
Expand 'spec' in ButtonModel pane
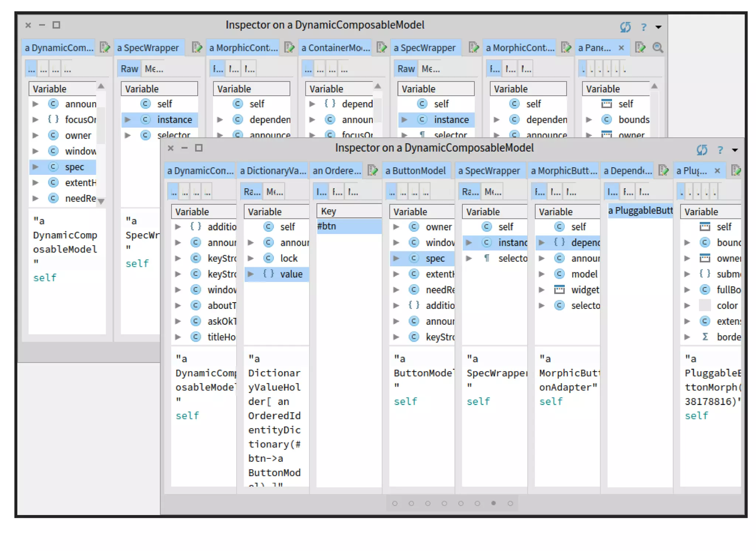pos(396,258)
